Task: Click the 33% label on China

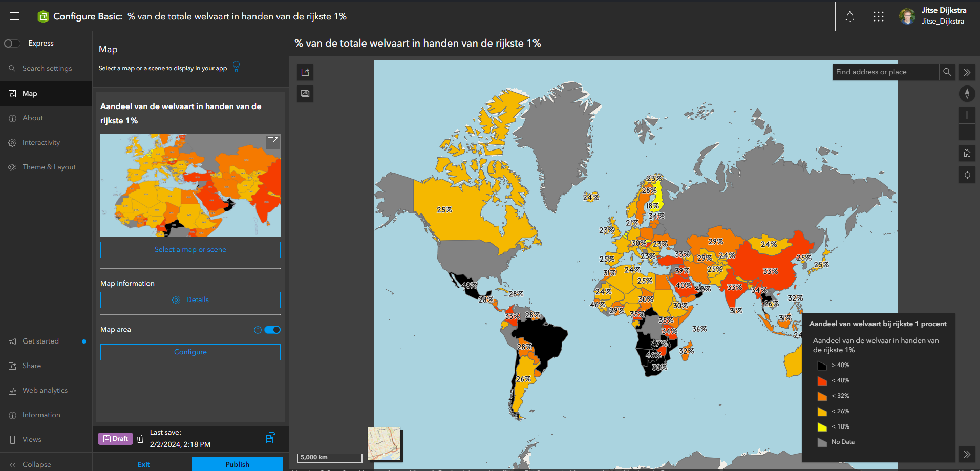Action: pos(771,271)
